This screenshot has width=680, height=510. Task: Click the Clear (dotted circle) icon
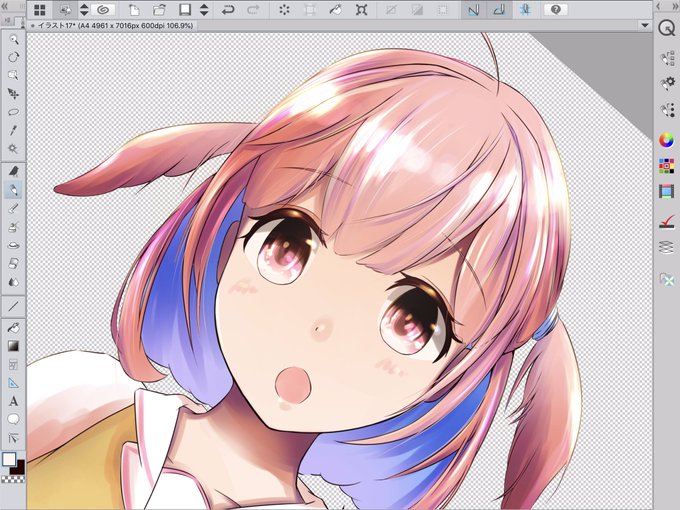pyautogui.click(x=284, y=10)
